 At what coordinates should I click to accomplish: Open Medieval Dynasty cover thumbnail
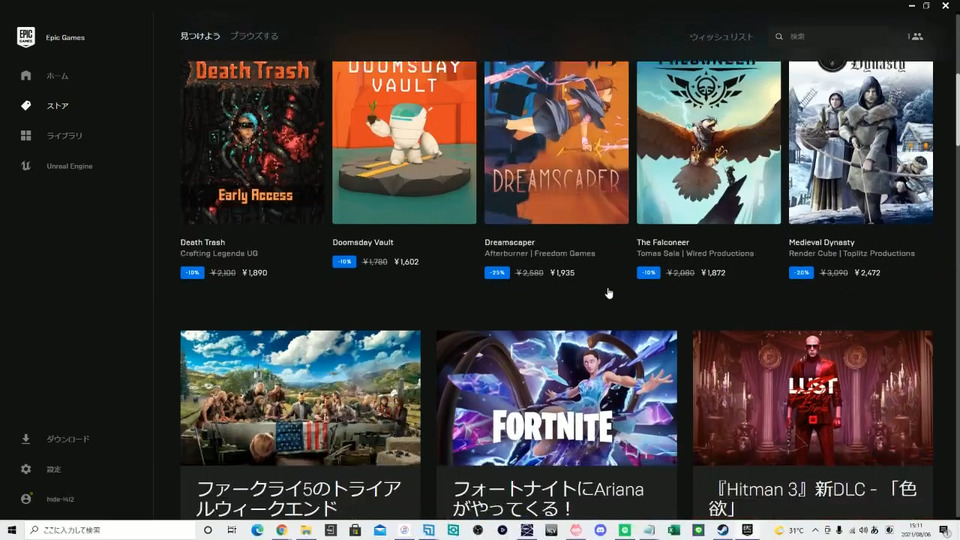pyautogui.click(x=861, y=142)
